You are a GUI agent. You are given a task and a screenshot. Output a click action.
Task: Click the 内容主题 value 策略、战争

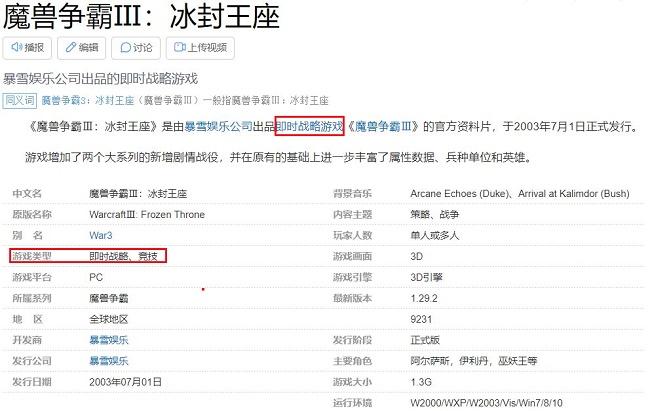(434, 214)
